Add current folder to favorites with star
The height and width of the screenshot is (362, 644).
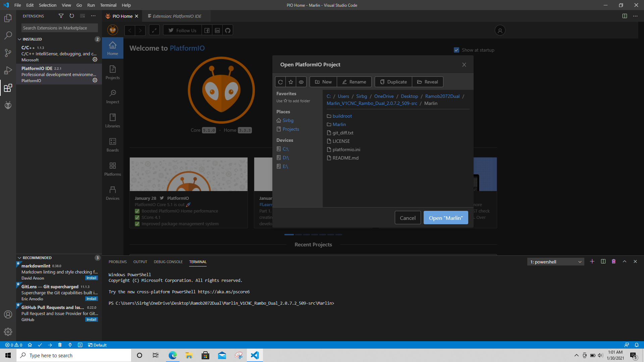291,82
